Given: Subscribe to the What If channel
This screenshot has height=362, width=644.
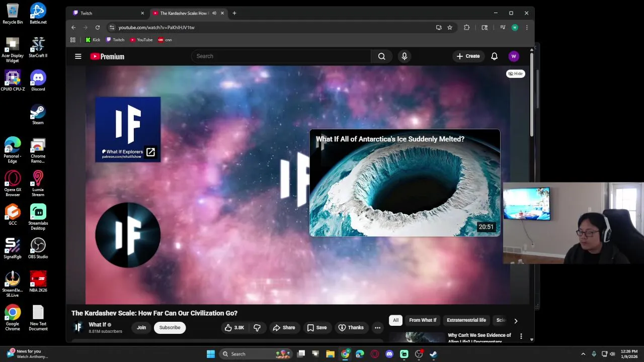Looking at the screenshot, I should coord(170,327).
